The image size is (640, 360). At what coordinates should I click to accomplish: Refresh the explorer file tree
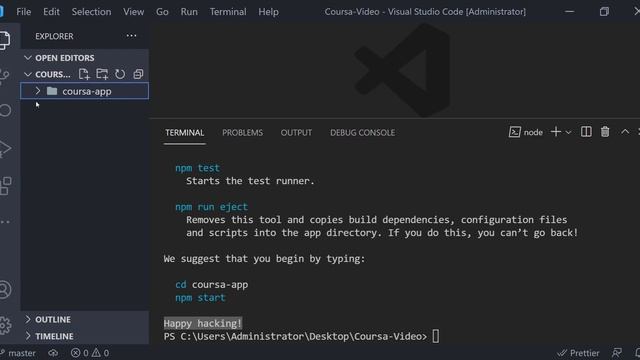(120, 74)
